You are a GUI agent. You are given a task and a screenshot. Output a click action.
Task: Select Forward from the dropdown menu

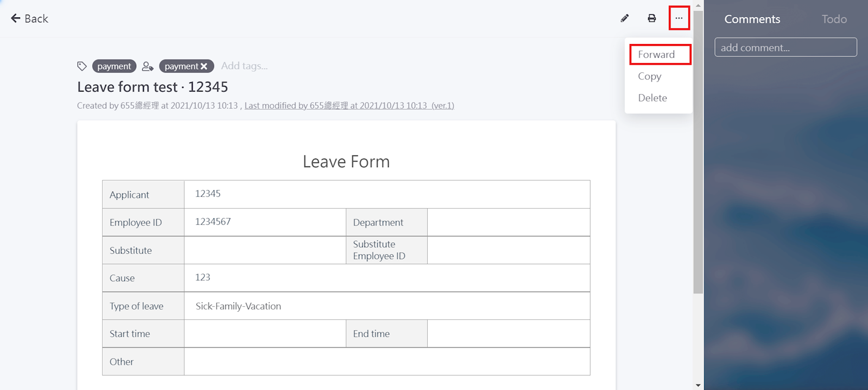(x=656, y=54)
